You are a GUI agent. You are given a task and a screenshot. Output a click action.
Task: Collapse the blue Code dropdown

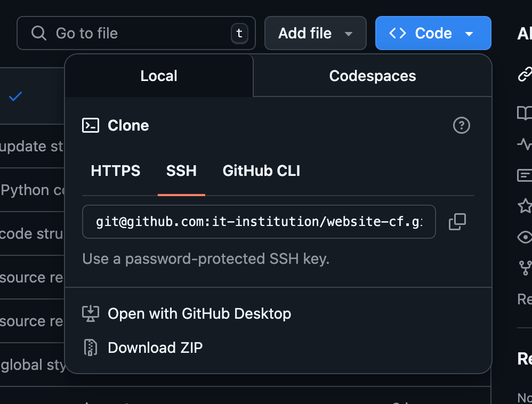coord(433,33)
